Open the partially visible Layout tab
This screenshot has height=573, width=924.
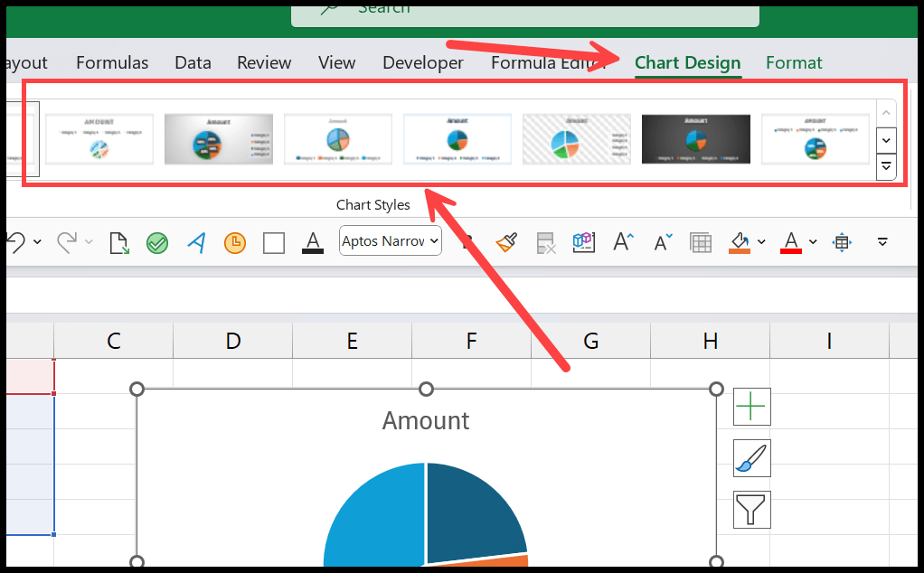click(x=26, y=62)
